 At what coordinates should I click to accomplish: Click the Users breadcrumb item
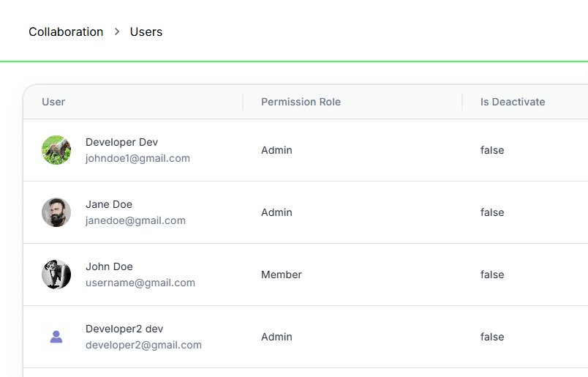pyautogui.click(x=146, y=32)
